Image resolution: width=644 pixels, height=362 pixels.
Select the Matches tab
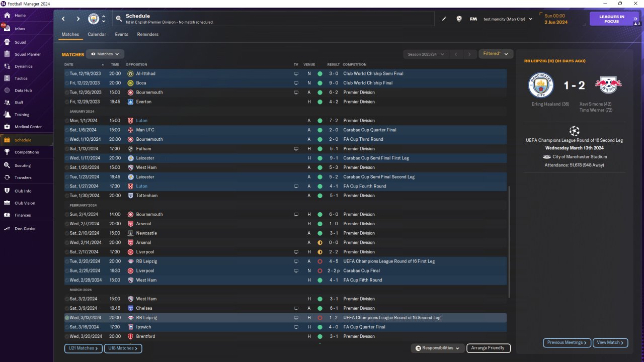click(x=70, y=35)
